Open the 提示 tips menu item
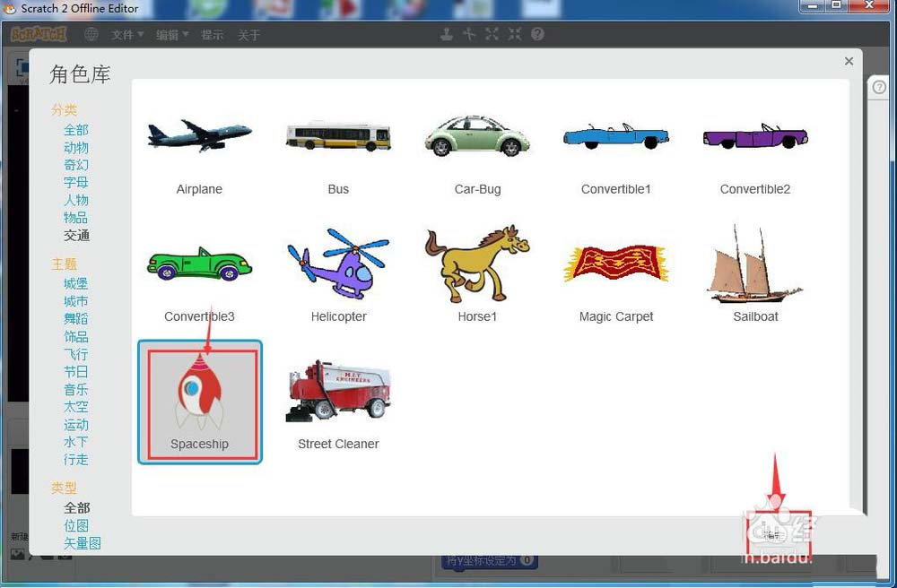The width and height of the screenshot is (897, 588). pos(212,35)
